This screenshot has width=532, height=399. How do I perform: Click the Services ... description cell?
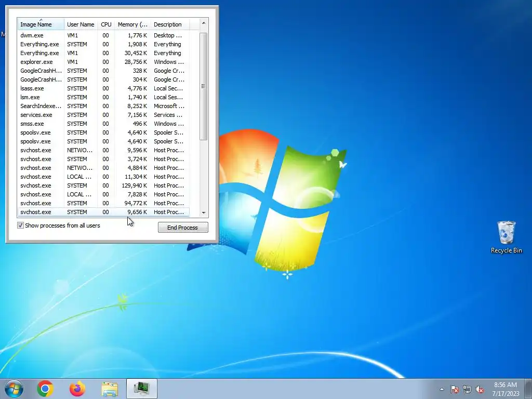pyautogui.click(x=168, y=115)
